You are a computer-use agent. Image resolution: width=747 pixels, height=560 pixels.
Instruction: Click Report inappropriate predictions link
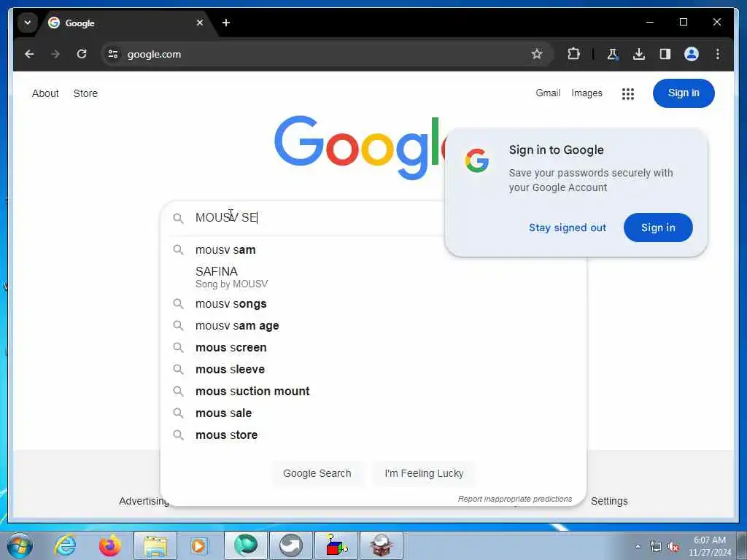click(x=515, y=499)
